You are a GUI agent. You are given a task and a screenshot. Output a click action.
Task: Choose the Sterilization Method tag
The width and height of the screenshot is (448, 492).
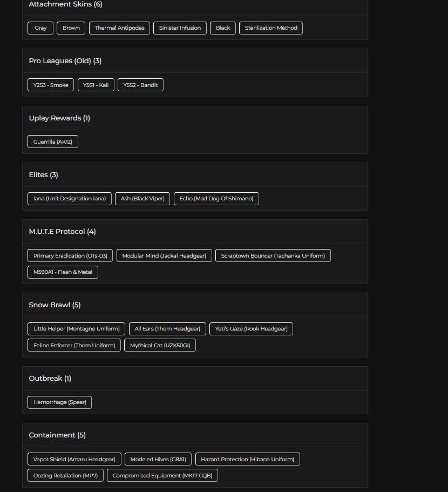tap(271, 28)
